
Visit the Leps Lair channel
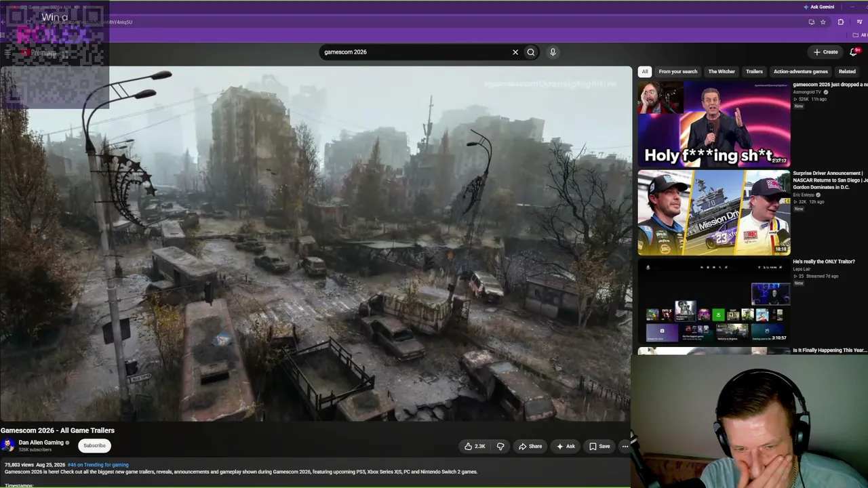(x=802, y=269)
